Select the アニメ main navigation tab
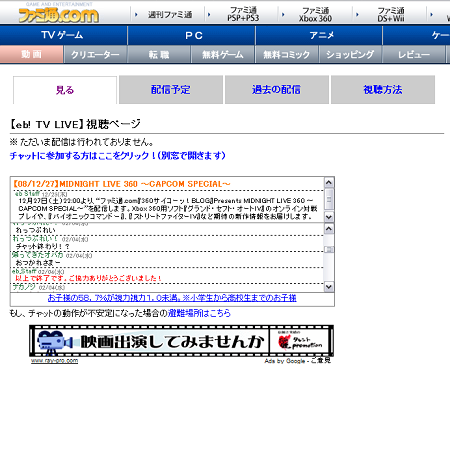 tap(319, 35)
